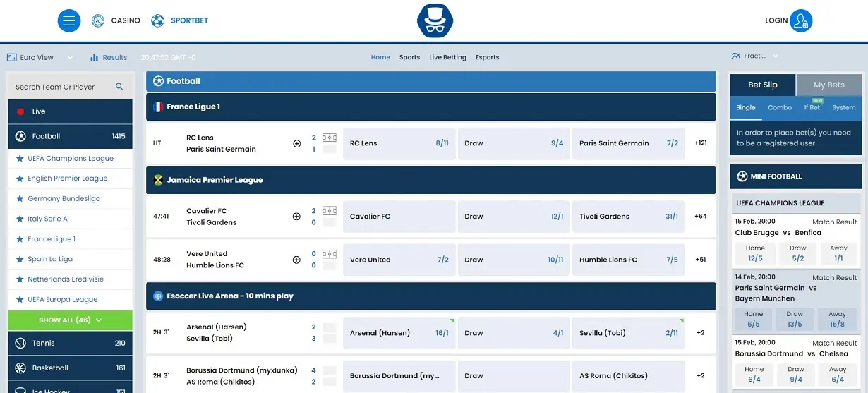
Task: Click the login user avatar icon
Action: [x=801, y=21]
